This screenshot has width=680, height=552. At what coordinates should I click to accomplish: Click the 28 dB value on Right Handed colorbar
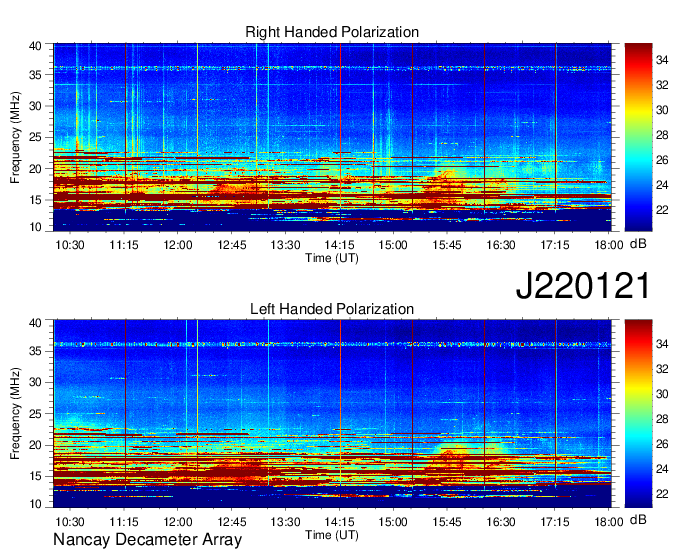pos(662,135)
